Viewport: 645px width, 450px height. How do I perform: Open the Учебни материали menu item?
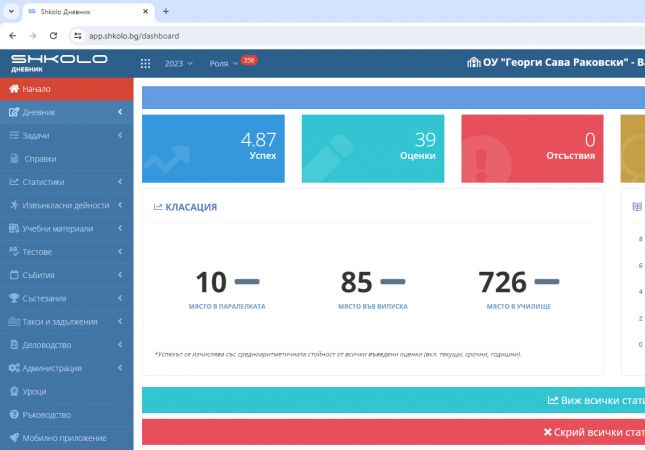pos(66,228)
